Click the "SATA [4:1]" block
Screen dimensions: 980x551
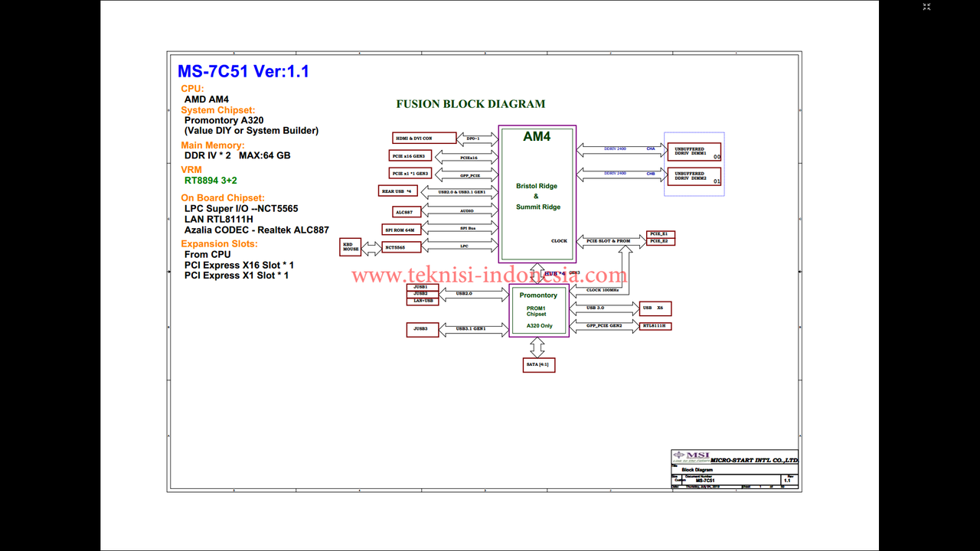[537, 365]
